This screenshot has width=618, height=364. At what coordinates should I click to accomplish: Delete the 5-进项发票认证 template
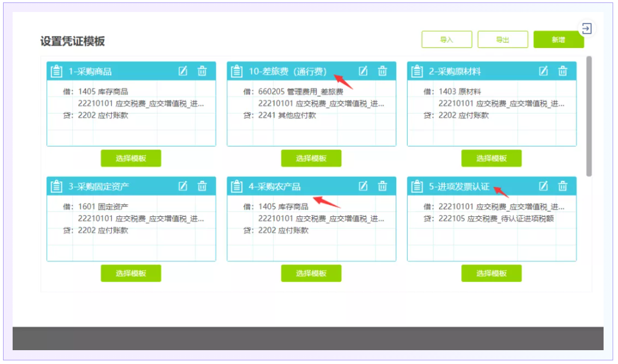563,186
